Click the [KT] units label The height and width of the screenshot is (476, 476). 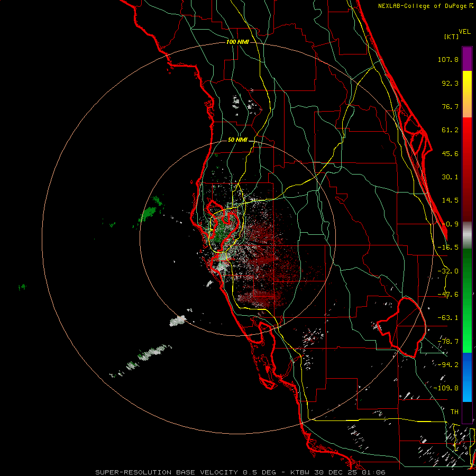tap(451, 36)
